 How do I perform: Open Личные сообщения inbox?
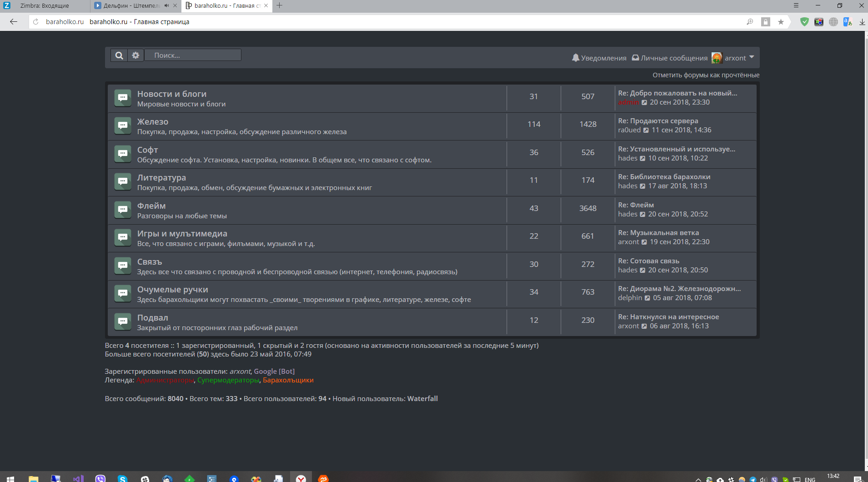tap(670, 58)
